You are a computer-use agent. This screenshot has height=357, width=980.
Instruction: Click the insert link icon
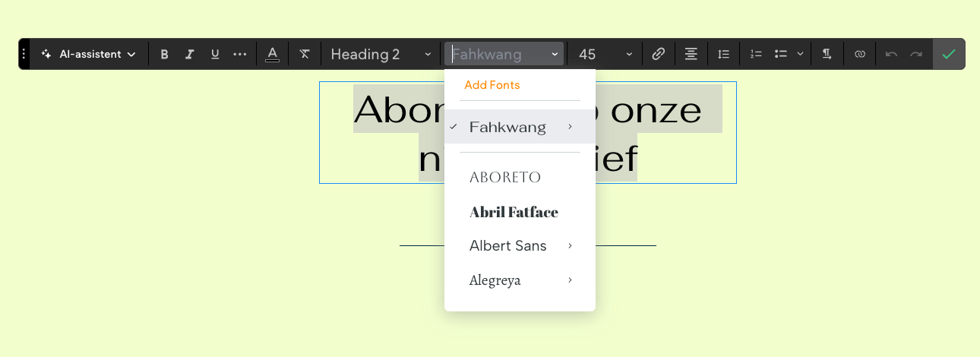(x=659, y=54)
